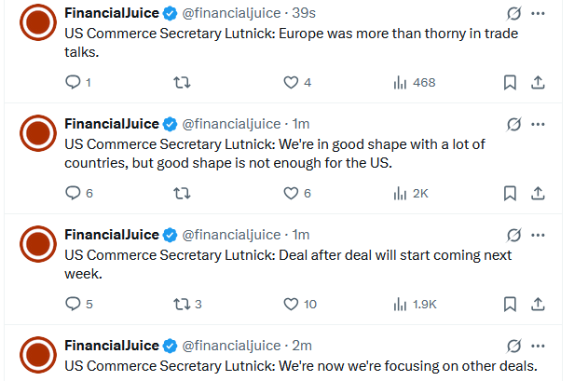Like the 'Europe was more than thorny' tweet

(291, 83)
